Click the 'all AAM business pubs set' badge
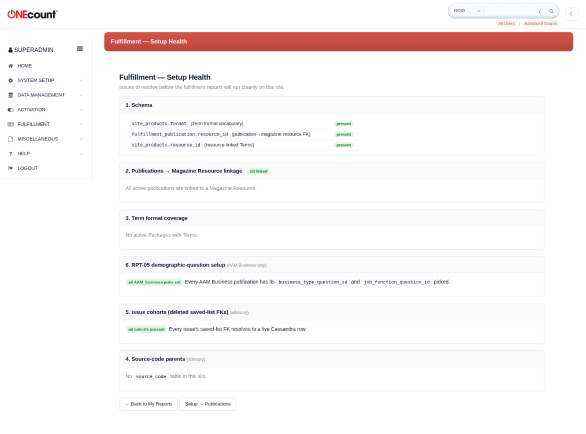586x434 pixels. (x=154, y=282)
